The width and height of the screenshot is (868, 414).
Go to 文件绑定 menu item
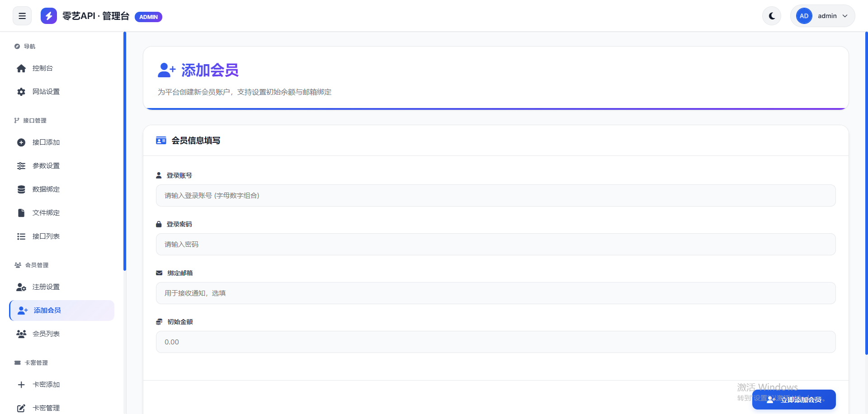point(46,213)
